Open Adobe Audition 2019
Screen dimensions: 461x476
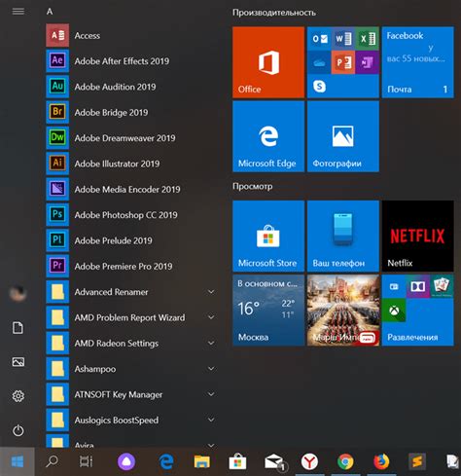click(x=131, y=87)
